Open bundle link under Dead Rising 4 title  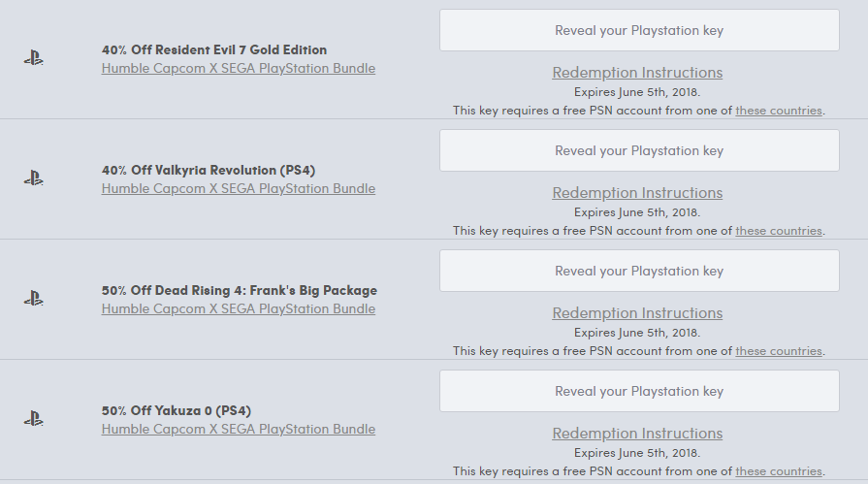point(238,308)
